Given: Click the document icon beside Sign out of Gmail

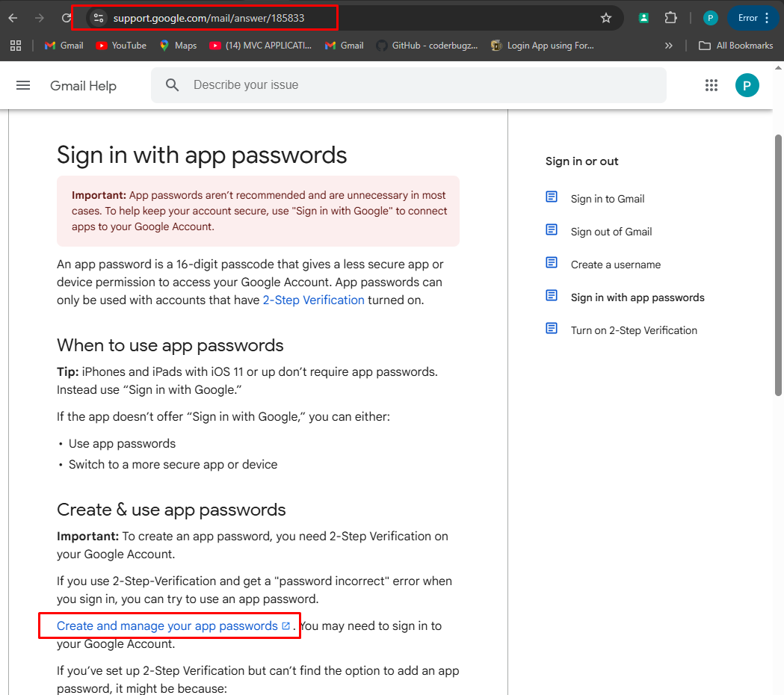Looking at the screenshot, I should 552,229.
